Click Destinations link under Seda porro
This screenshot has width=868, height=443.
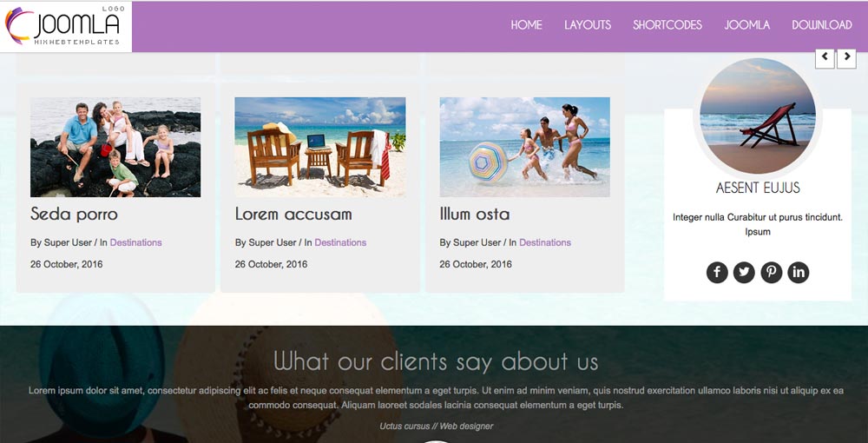point(135,242)
